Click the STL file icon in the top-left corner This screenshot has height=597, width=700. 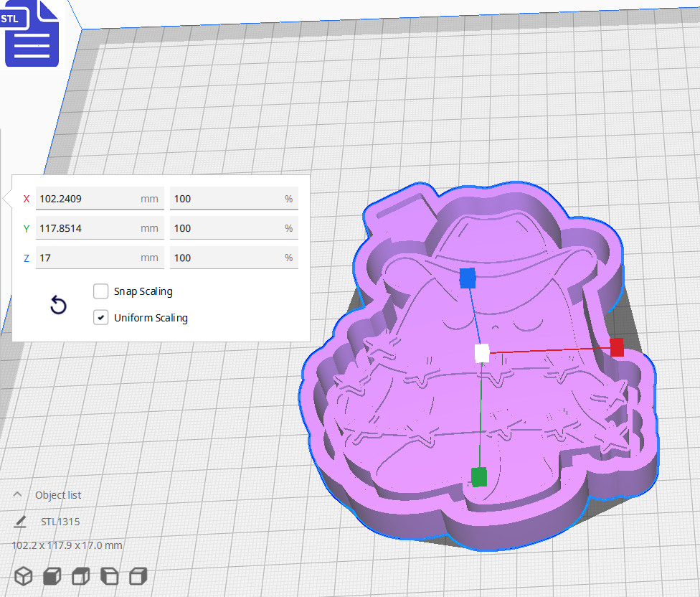pos(32,33)
